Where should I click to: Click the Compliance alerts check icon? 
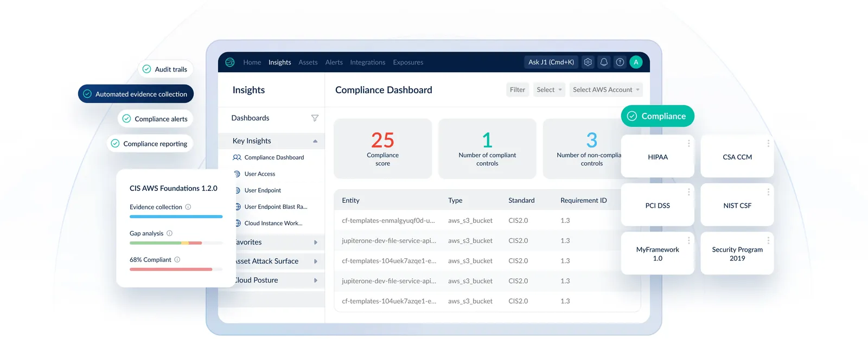point(126,119)
